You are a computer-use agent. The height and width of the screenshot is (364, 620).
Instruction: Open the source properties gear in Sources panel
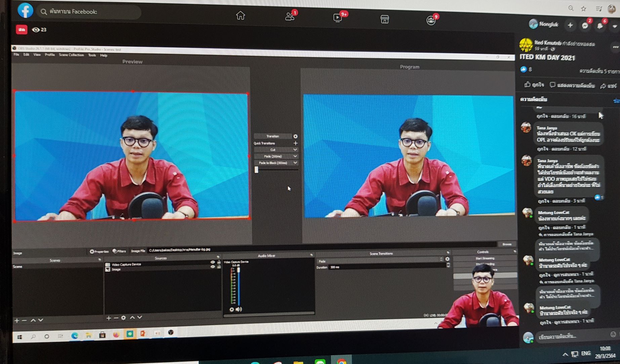pyautogui.click(x=124, y=318)
